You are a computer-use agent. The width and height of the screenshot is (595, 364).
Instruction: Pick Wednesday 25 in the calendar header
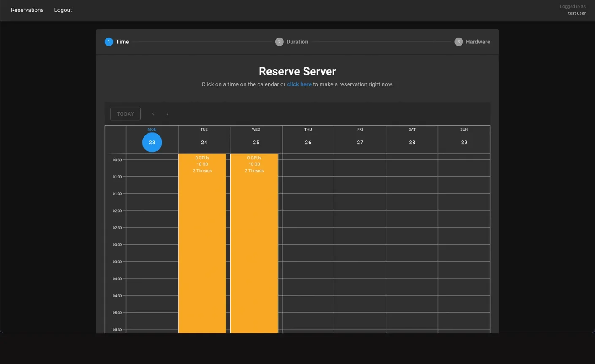point(256,143)
